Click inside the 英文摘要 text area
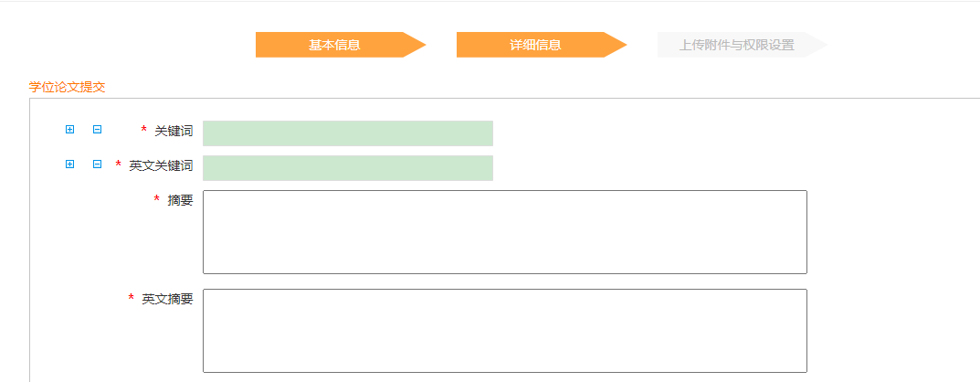Image resolution: width=980 pixels, height=382 pixels. (504, 331)
